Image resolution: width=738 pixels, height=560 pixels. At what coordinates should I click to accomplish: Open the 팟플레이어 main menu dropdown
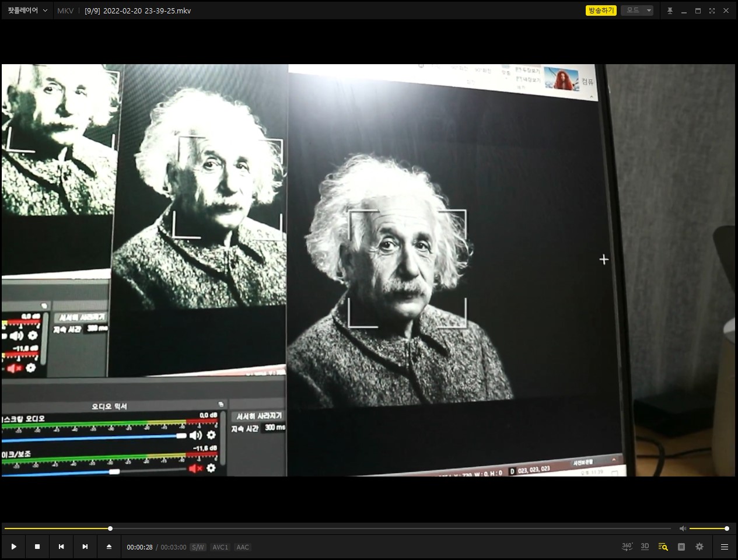click(27, 10)
